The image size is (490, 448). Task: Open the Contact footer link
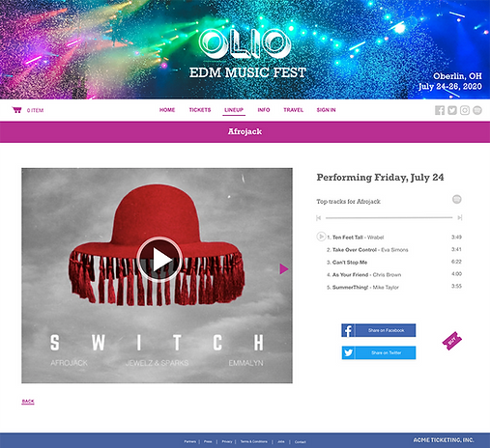(x=300, y=442)
